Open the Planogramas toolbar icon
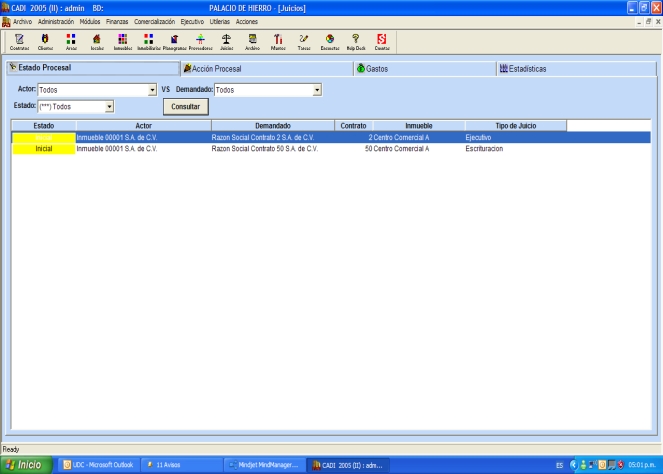This screenshot has width=663, height=474. click(174, 41)
